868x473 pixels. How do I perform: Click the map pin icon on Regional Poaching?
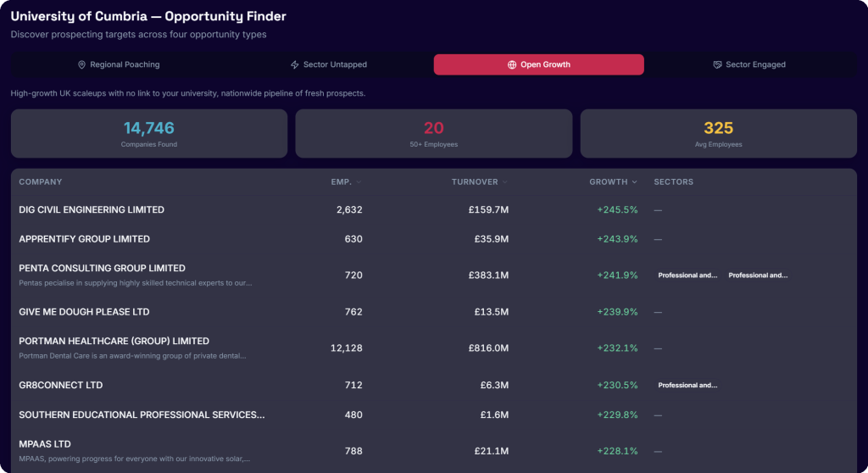[x=81, y=64]
